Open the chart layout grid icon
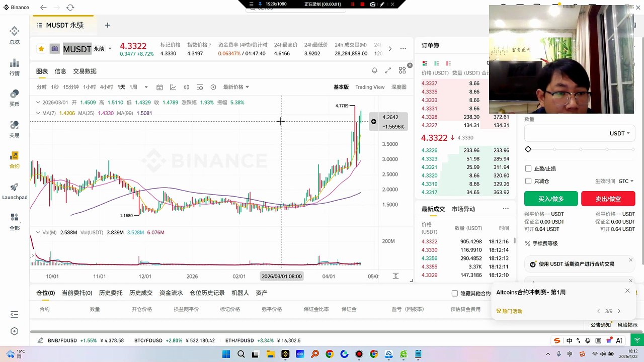644x362 pixels. tap(402, 71)
